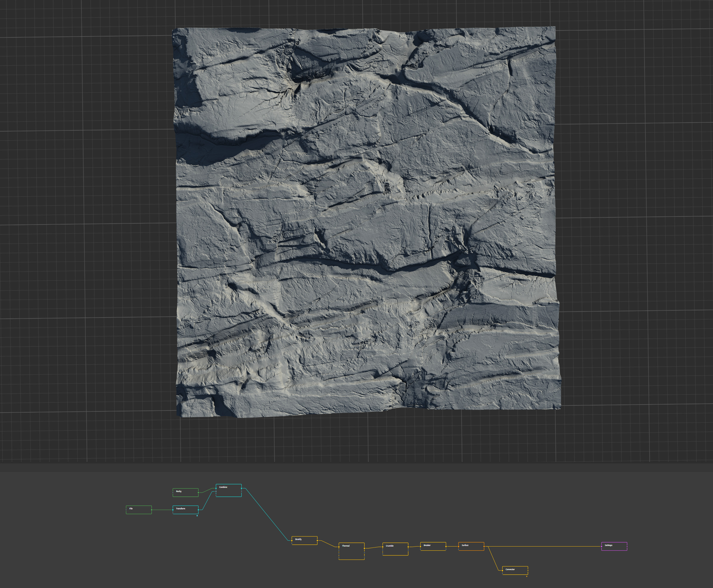
Task: Select the Crumble node
Action: pyautogui.click(x=395, y=549)
